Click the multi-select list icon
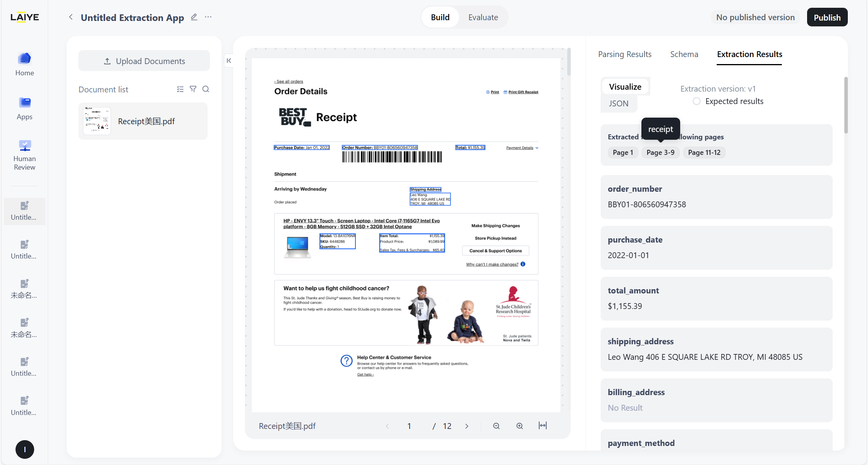Viewport: 868px width, 465px height. pos(180,89)
